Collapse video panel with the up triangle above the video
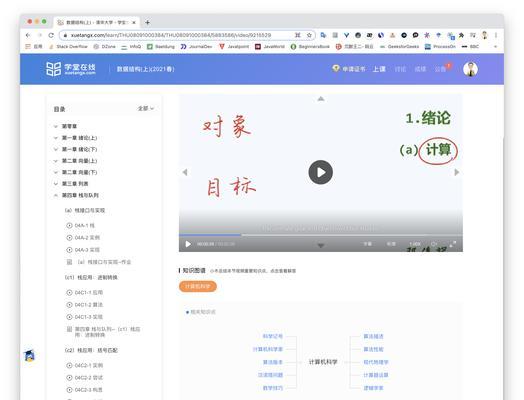 click(321, 99)
